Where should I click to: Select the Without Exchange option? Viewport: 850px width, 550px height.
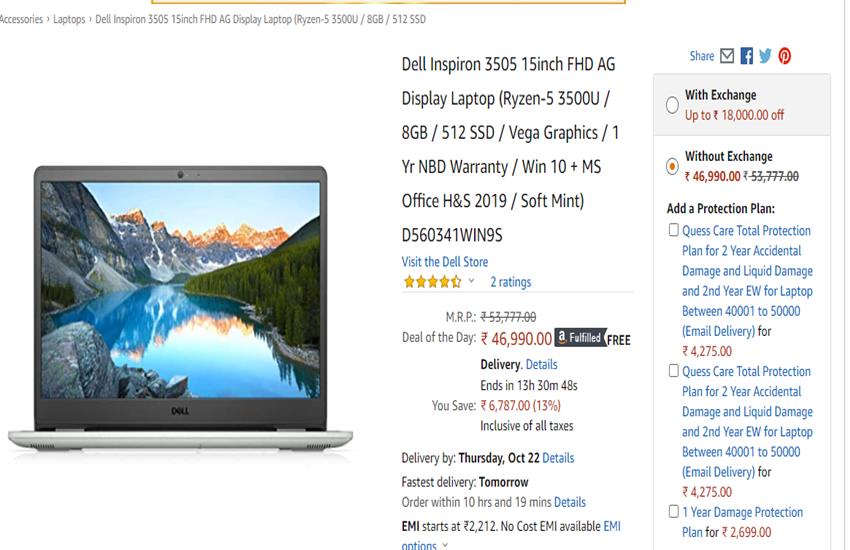tap(672, 166)
